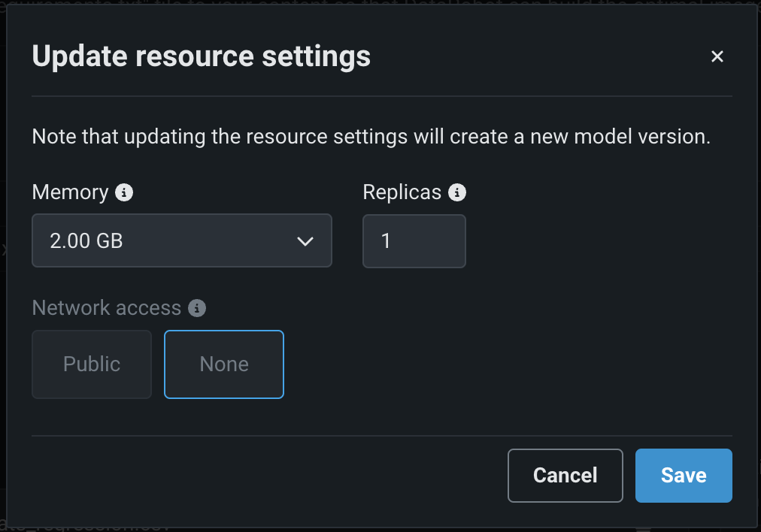The width and height of the screenshot is (761, 532).
Task: Click the Memory field label
Action: pos(70,192)
